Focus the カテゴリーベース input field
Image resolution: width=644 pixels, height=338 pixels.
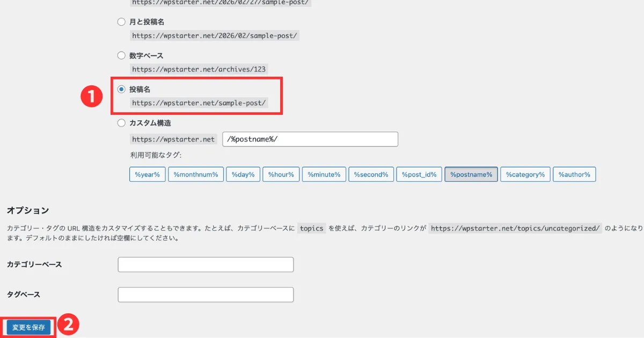coord(206,264)
